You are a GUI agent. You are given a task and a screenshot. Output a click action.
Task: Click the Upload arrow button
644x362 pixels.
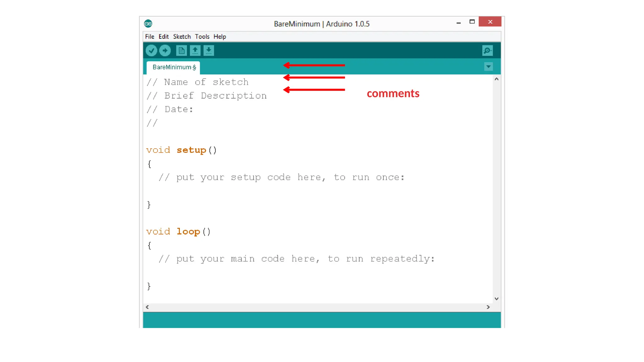[165, 51]
